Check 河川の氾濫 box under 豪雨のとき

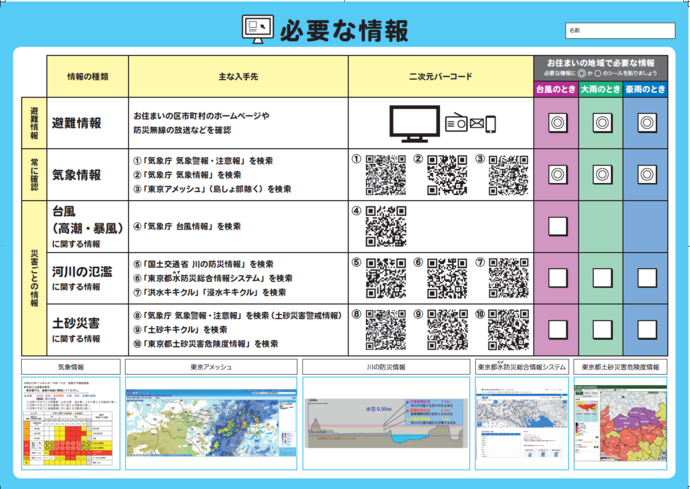click(647, 278)
